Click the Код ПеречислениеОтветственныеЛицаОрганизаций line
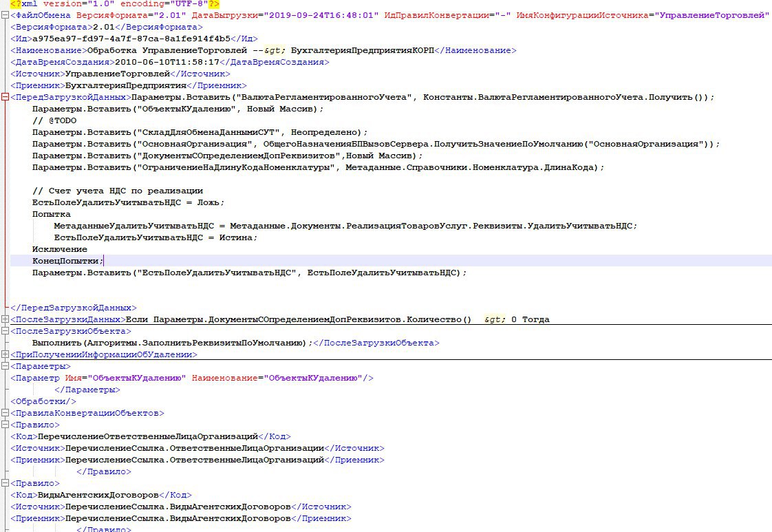The height and width of the screenshot is (532, 772). [x=151, y=436]
